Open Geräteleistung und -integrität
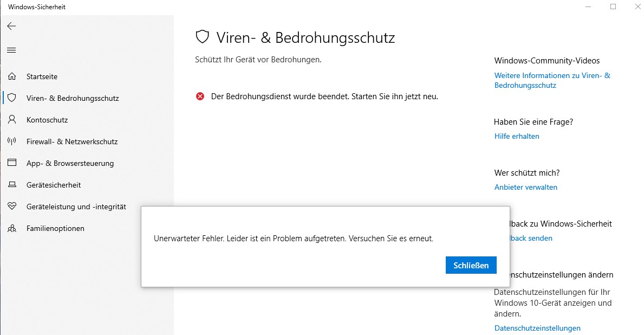 pyautogui.click(x=76, y=207)
